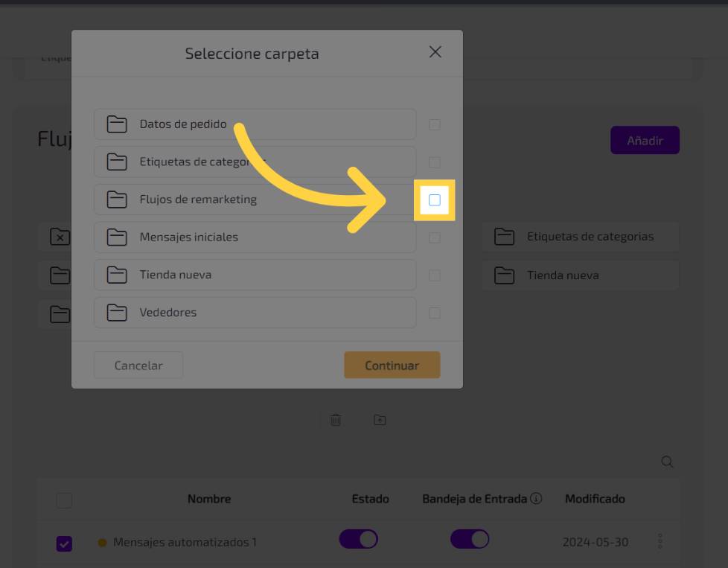Click the Bandeja de Entrada info icon

coord(536,499)
